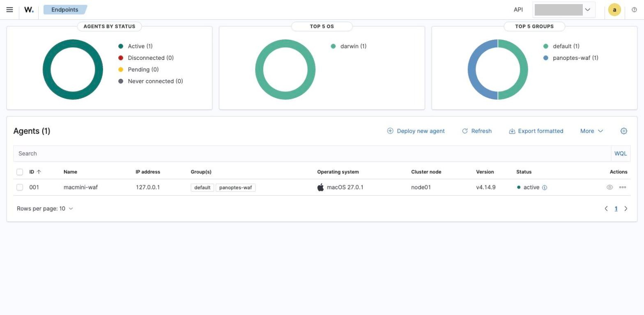Viewport: 644px width, 315px height.
Task: Refresh the agents list
Action: pos(477,131)
